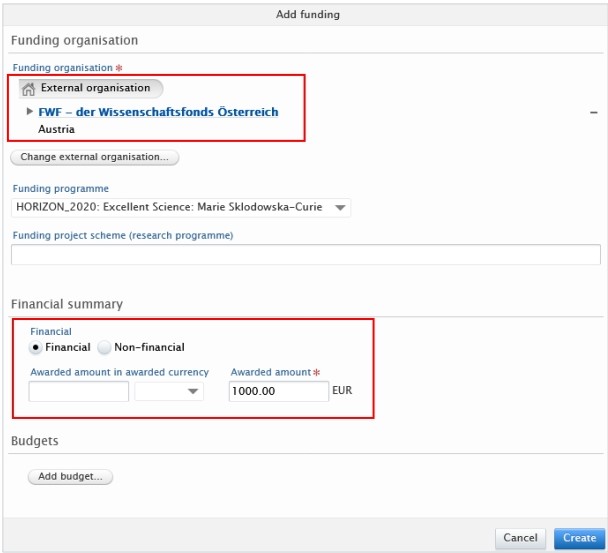Choose the Non-financial radio option
The width and height of the screenshot is (608, 553).
pyautogui.click(x=104, y=348)
